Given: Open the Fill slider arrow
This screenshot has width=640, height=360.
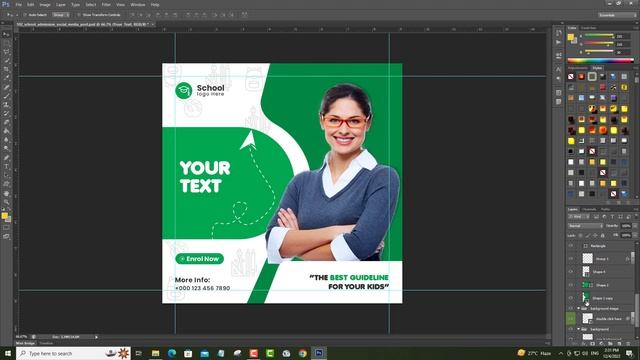Looking at the screenshot, I should (x=635, y=236).
